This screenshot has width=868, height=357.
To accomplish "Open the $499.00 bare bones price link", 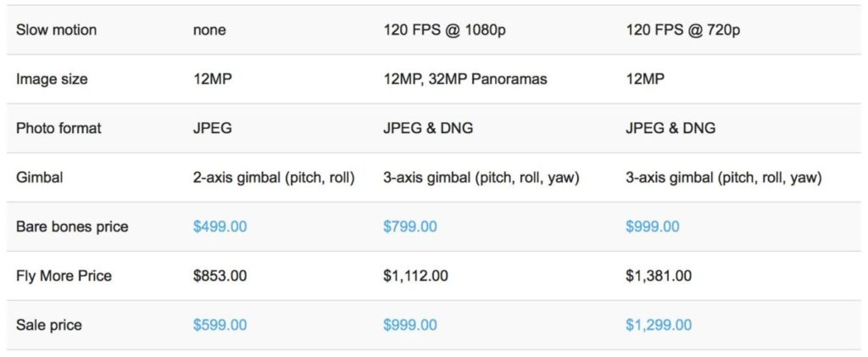I will tap(220, 226).
